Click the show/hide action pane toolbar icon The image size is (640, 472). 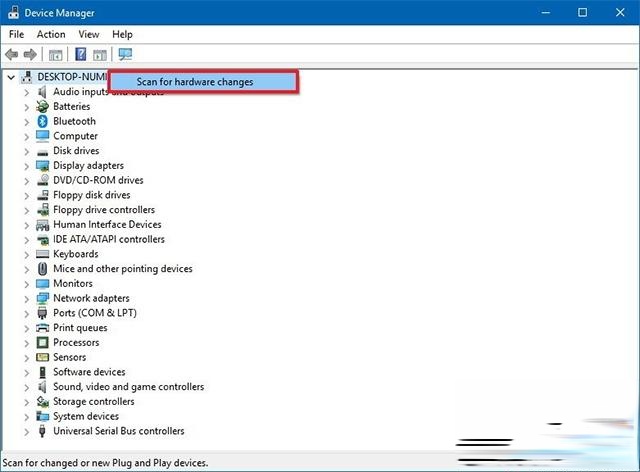100,55
